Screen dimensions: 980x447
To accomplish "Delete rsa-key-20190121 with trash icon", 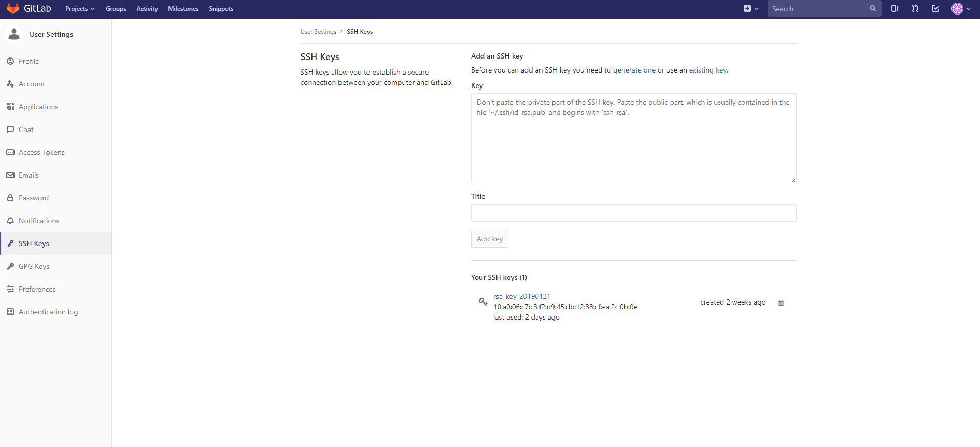I will 781,303.
